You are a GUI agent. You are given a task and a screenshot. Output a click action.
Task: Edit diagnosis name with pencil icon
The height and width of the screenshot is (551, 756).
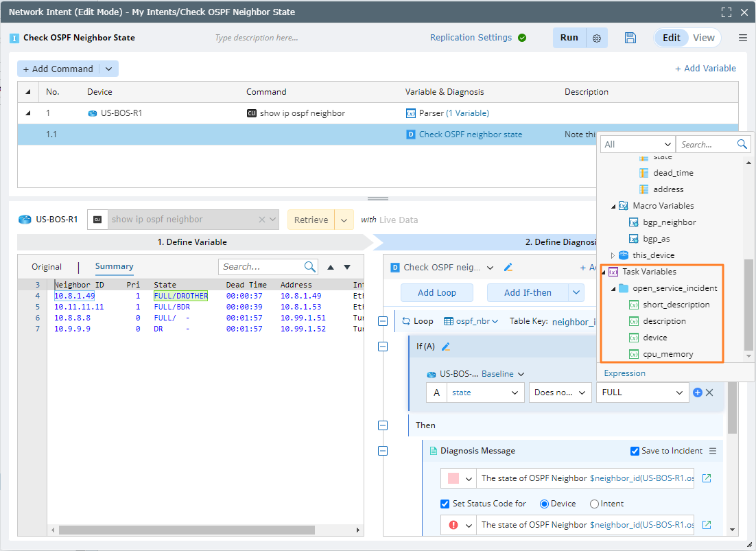pyautogui.click(x=508, y=268)
